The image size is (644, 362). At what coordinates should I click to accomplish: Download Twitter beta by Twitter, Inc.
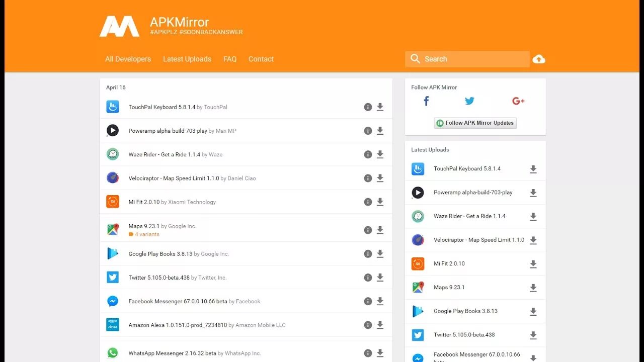(x=380, y=278)
